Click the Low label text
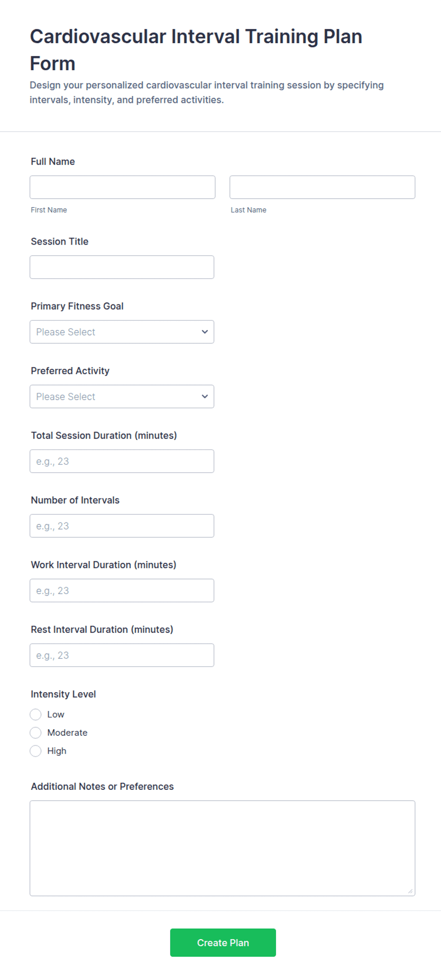This screenshot has width=441, height=980. 55,714
